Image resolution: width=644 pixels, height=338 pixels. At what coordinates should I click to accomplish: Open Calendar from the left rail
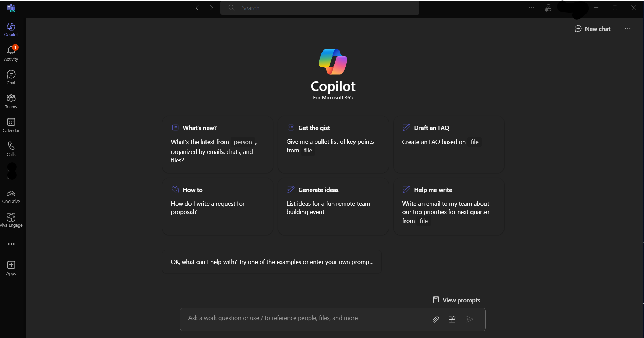11,125
